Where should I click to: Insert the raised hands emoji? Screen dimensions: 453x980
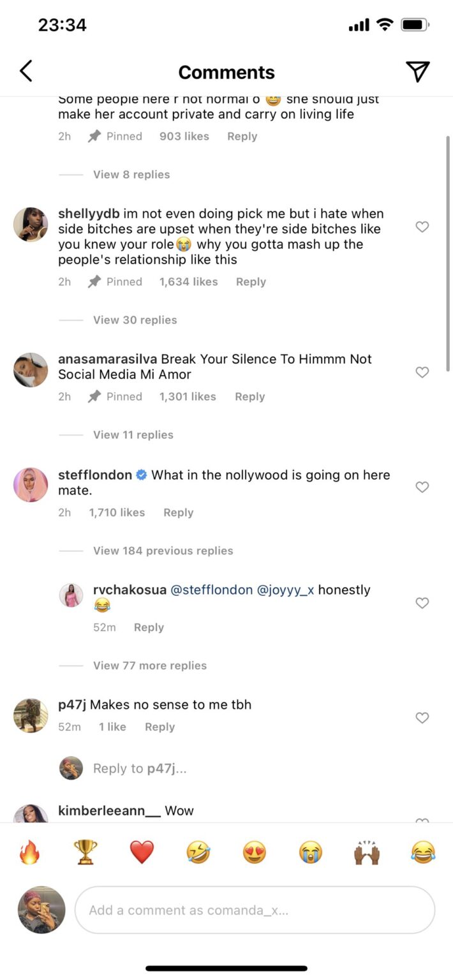pyautogui.click(x=367, y=852)
